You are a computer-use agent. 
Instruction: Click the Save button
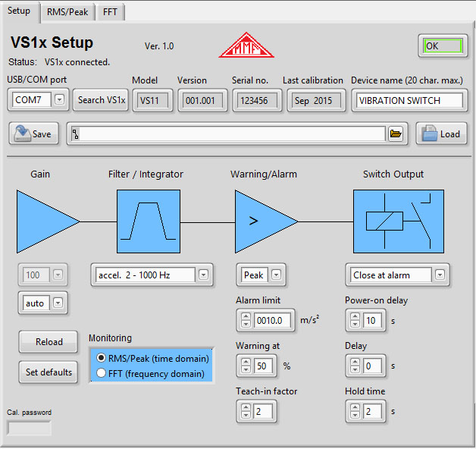click(x=33, y=133)
